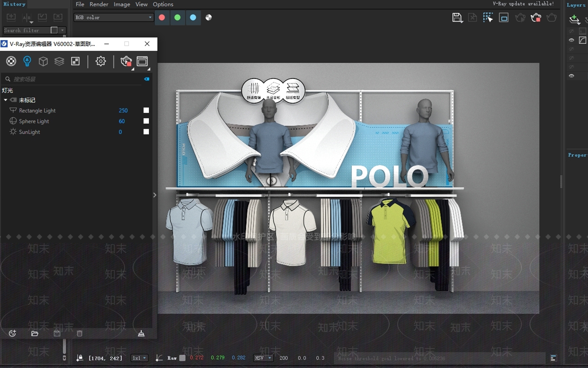Toggle the red channel button

click(x=162, y=17)
